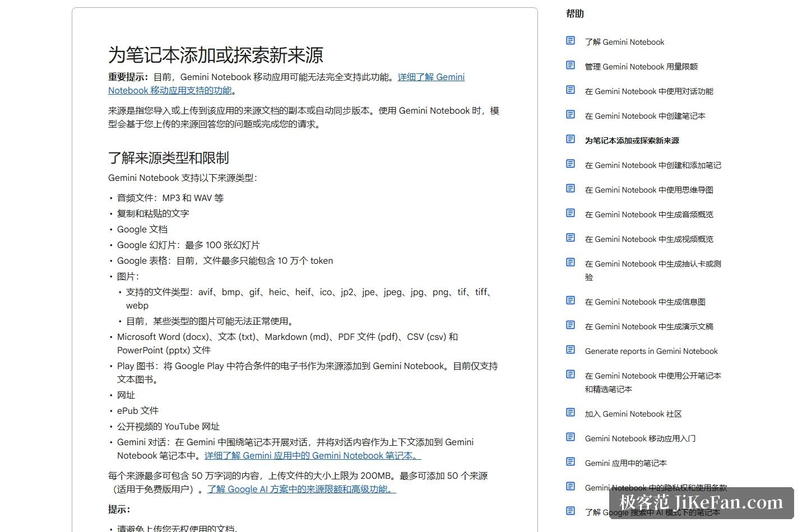Click the document icon next to 使用对话功能

571,90
